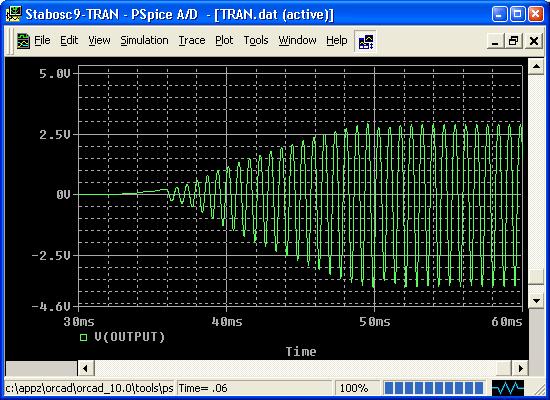Viewport: 550px width, 400px height.
Task: Click the vertical scrollbar down arrow
Action: pos(536,301)
